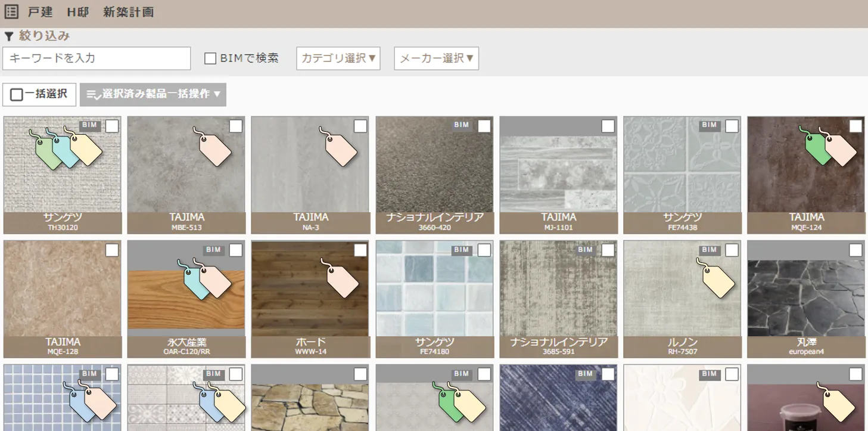Viewport: 868px width, 431px height.
Task: Click the 戸建 H邸 新築計画 title
Action: pos(91,12)
